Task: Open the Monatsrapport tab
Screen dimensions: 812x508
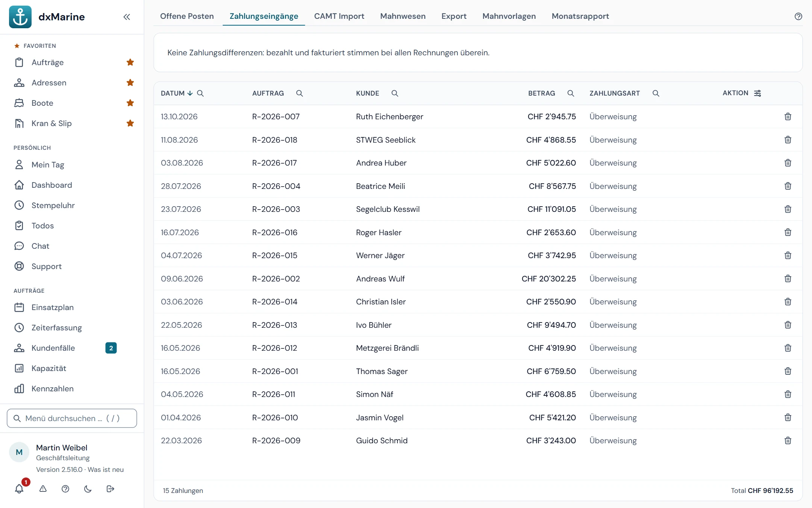Action: click(x=580, y=16)
